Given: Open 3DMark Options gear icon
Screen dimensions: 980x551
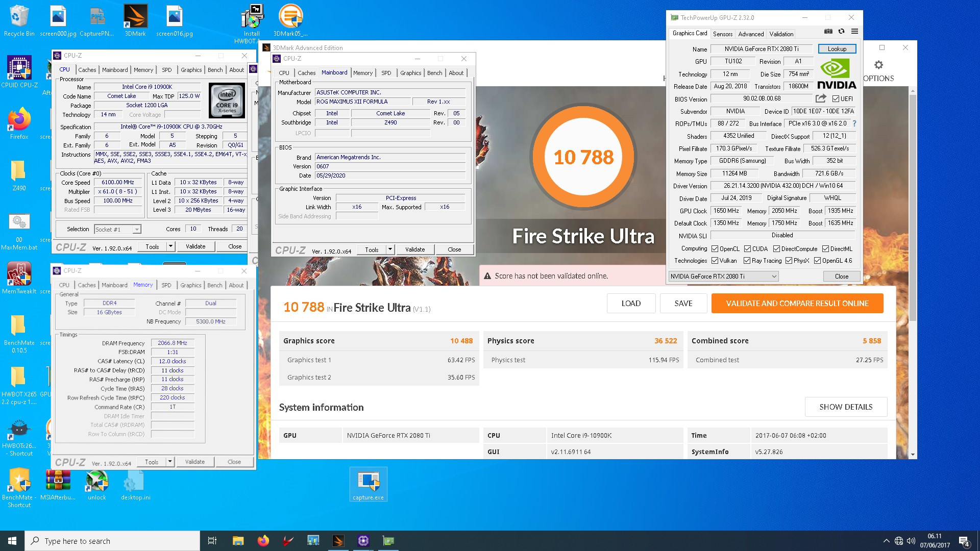Looking at the screenshot, I should (878, 65).
